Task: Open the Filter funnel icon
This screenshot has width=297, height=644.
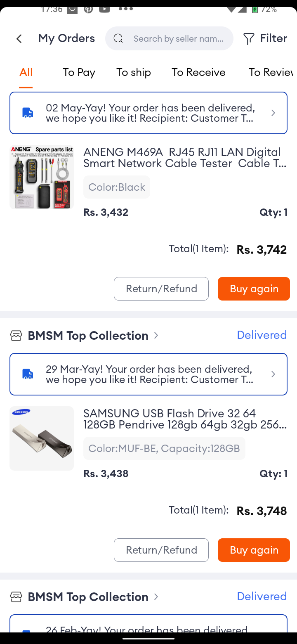Action: 249,39
